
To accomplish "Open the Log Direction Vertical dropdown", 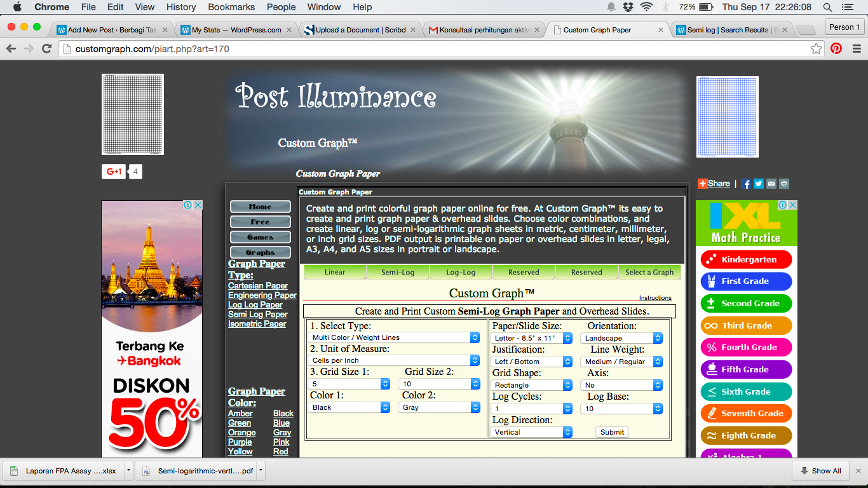I will (531, 432).
